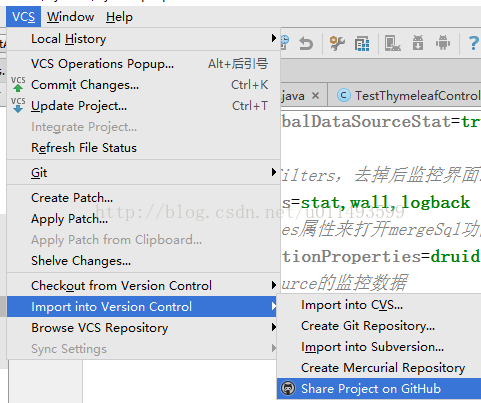Click the GitHub octocat icon
The width and height of the screenshot is (481, 403).
288,389
